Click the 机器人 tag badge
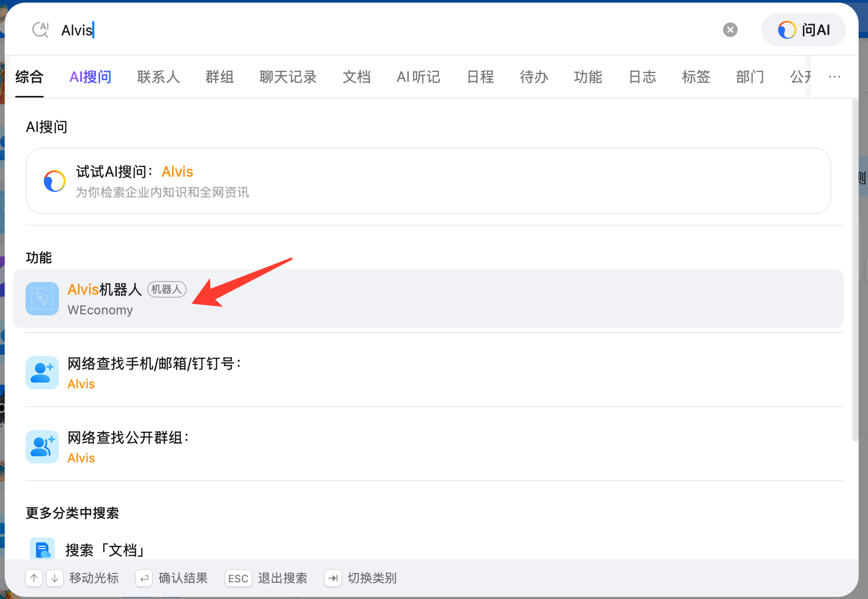This screenshot has width=868, height=599. click(x=167, y=289)
